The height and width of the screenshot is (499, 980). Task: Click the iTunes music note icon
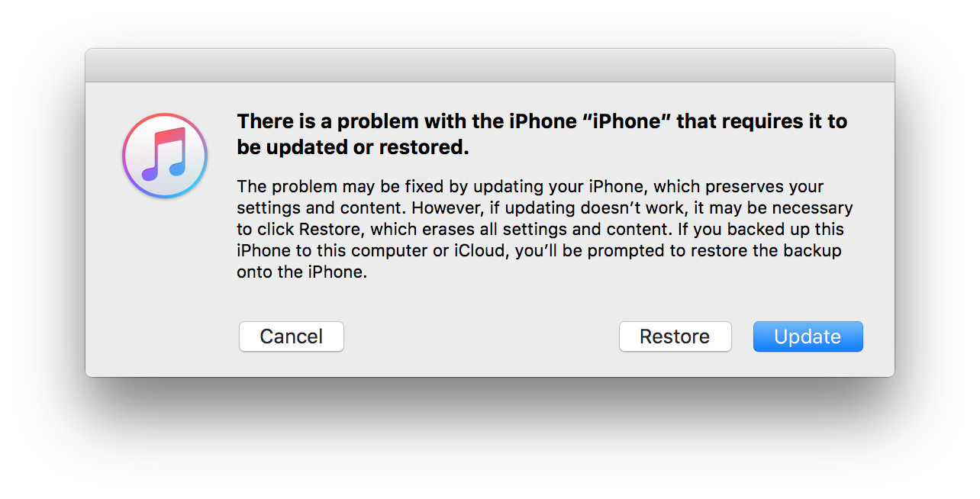click(165, 154)
